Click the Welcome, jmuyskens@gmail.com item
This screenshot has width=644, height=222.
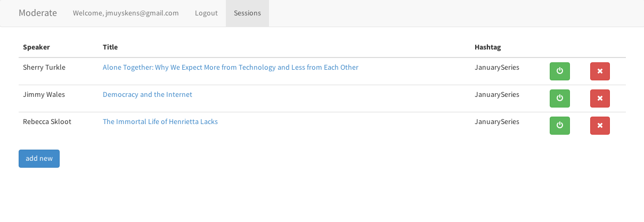point(126,13)
